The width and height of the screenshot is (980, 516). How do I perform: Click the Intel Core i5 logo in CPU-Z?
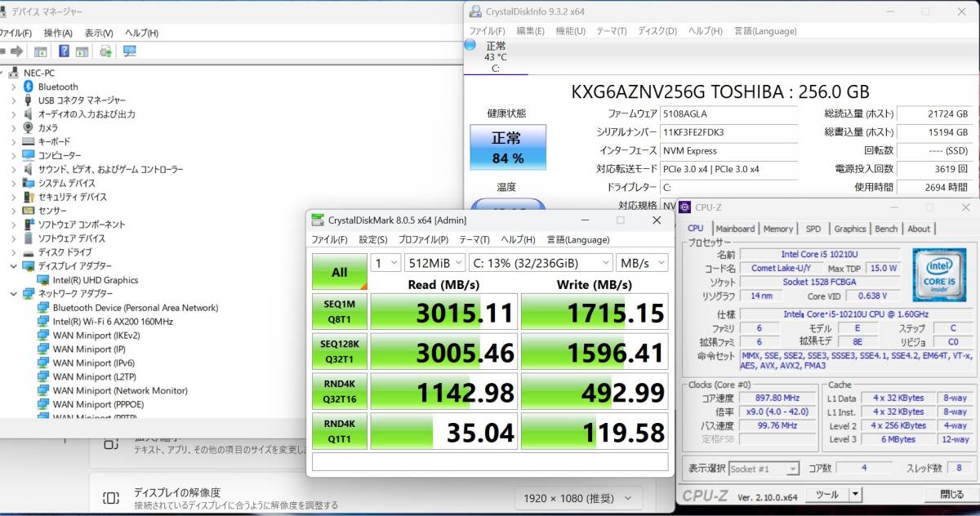[x=940, y=277]
